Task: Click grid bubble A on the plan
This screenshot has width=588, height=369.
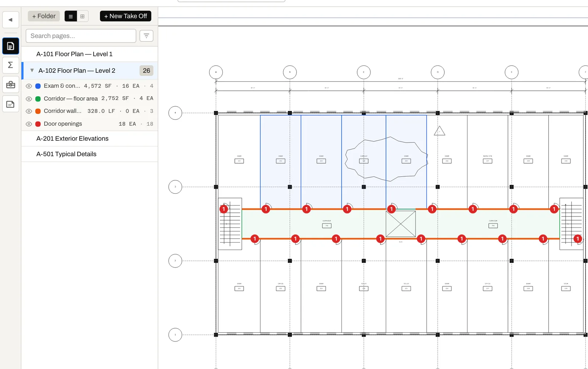Action: tap(216, 72)
